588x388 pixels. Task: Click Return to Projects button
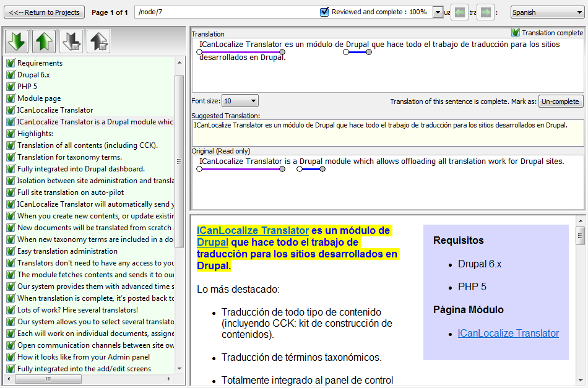click(x=44, y=12)
